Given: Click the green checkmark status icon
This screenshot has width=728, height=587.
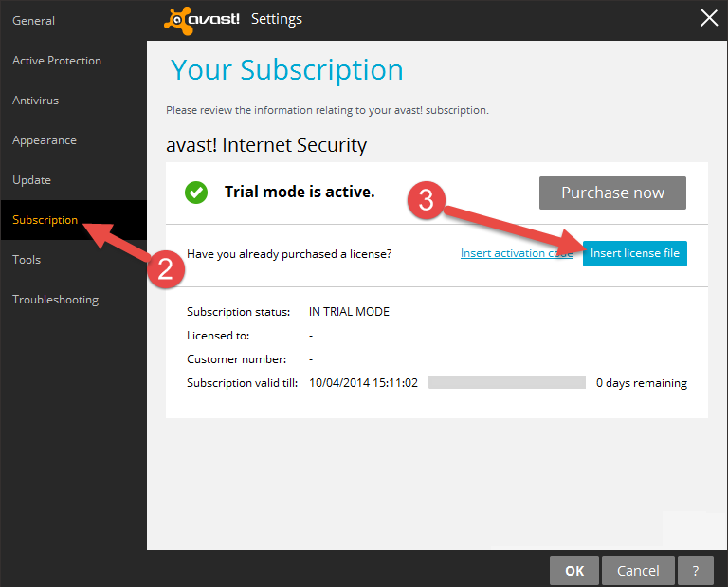Looking at the screenshot, I should (x=196, y=193).
